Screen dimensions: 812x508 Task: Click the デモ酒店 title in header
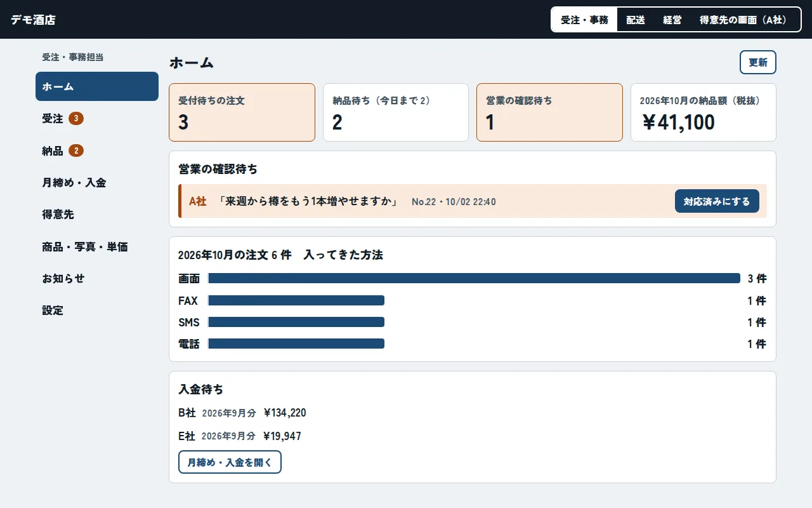click(x=33, y=20)
